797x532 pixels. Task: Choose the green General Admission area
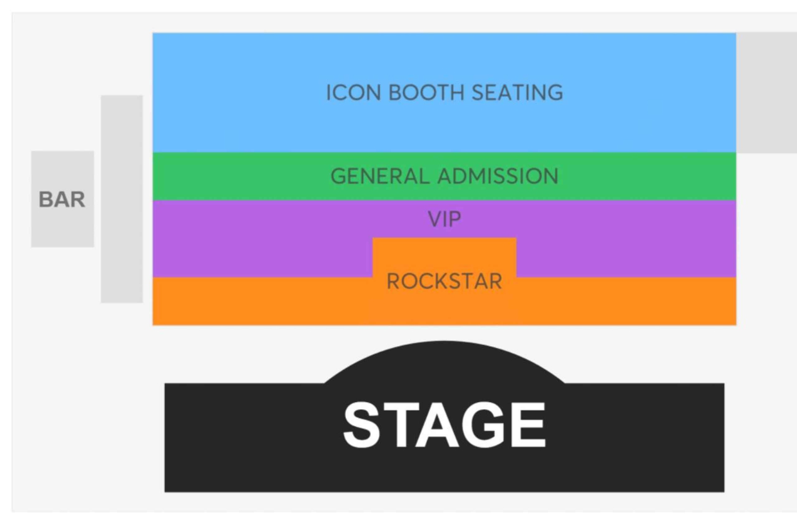(x=239, y=176)
